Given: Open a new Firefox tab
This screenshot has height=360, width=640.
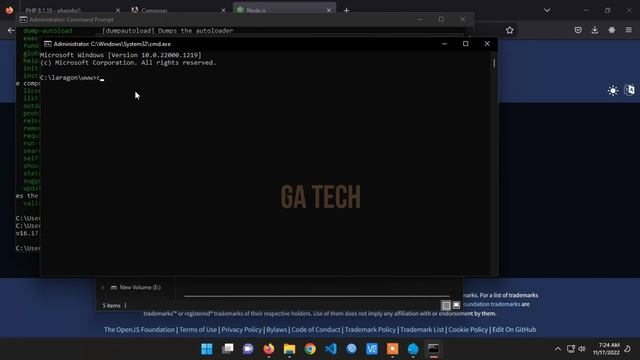Looking at the screenshot, I should [x=347, y=10].
